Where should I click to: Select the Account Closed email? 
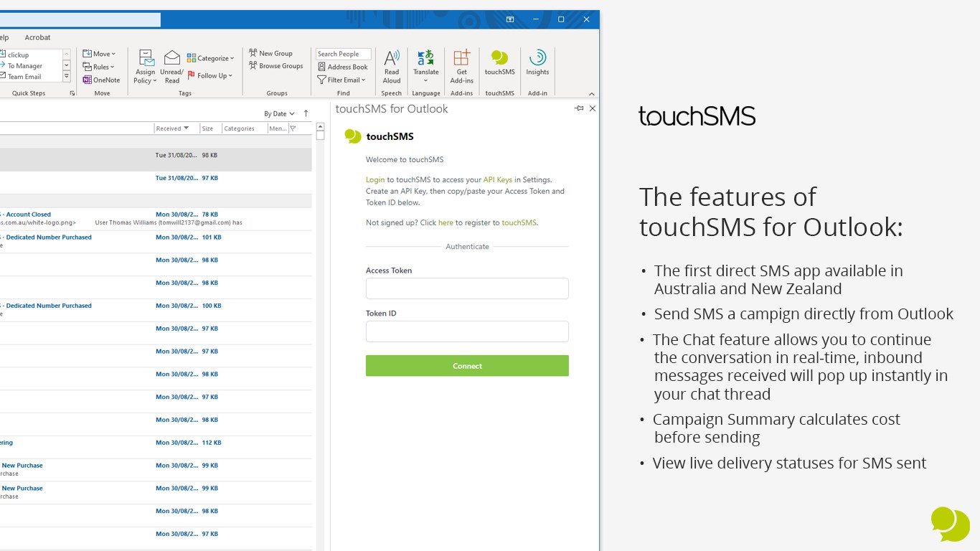click(x=156, y=219)
